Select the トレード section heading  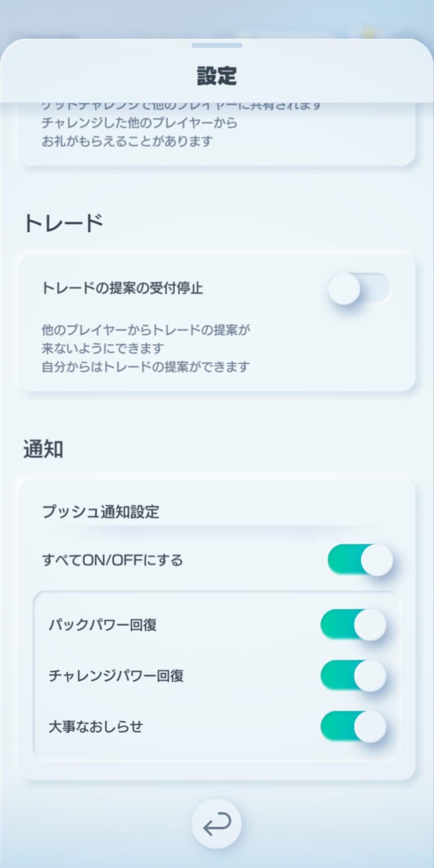coord(63,224)
